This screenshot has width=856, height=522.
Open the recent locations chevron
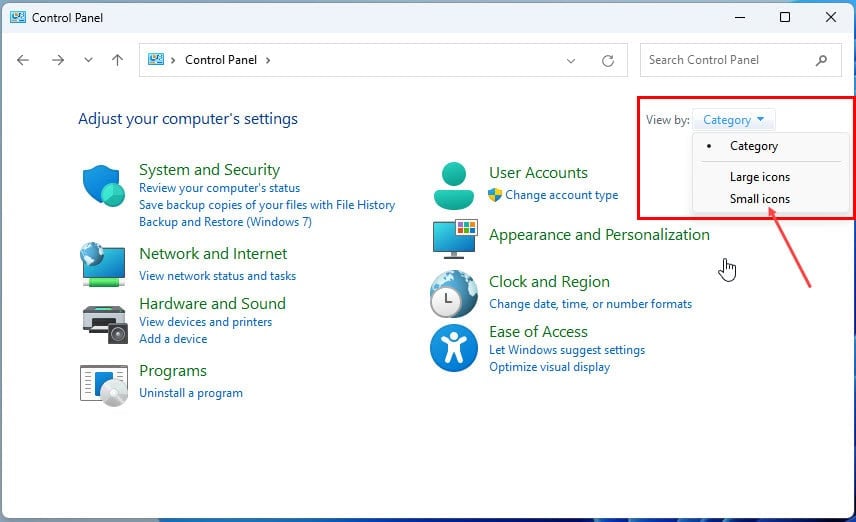[x=88, y=60]
